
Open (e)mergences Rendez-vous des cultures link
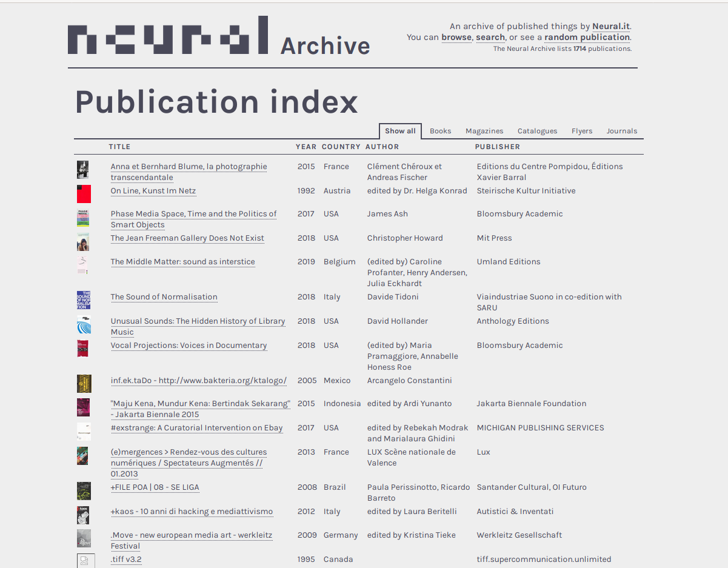pos(189,463)
